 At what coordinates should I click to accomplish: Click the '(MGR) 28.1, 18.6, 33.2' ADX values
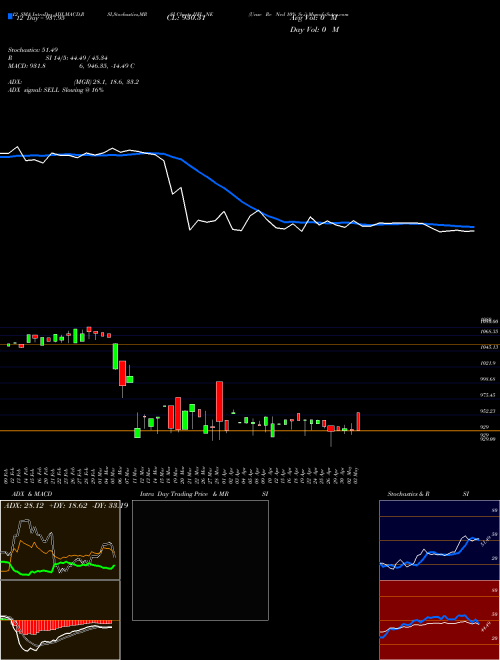coord(106,82)
